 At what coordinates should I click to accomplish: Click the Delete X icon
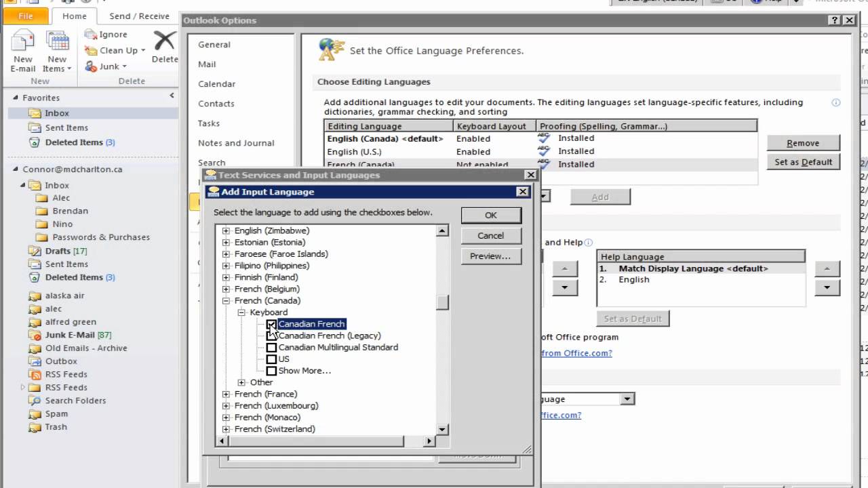(164, 41)
